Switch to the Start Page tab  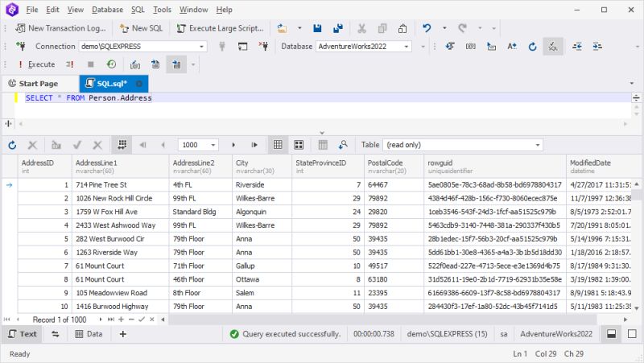pos(34,84)
